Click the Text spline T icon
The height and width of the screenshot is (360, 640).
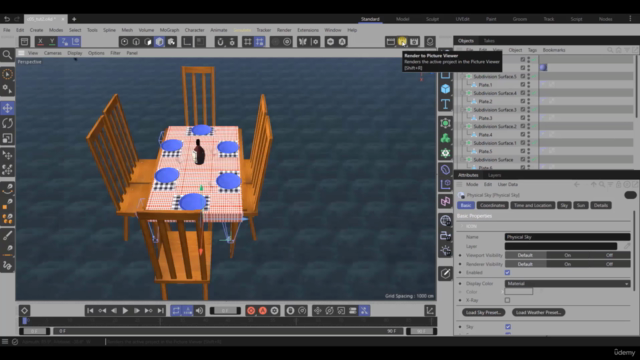pyautogui.click(x=445, y=104)
